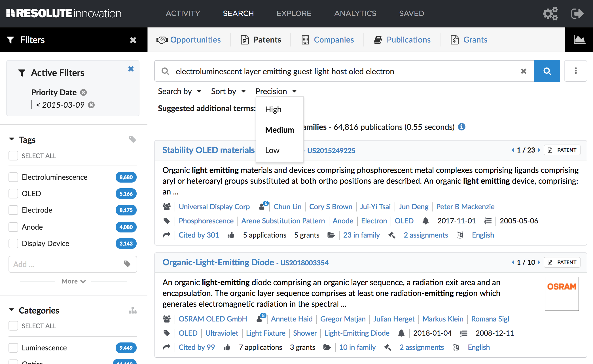The height and width of the screenshot is (364, 593).
Task: Click the inventors icon with badge 8
Action: point(261,318)
